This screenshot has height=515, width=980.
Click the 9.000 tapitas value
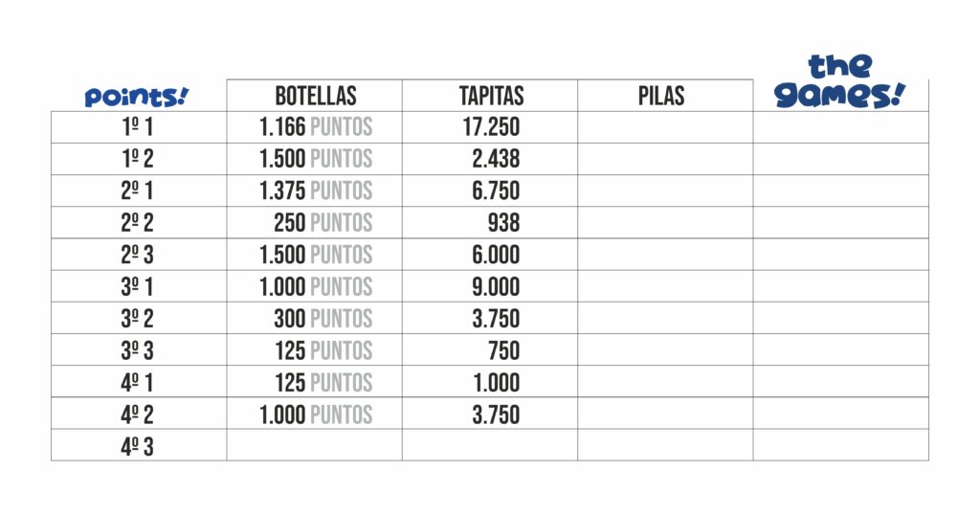point(496,287)
